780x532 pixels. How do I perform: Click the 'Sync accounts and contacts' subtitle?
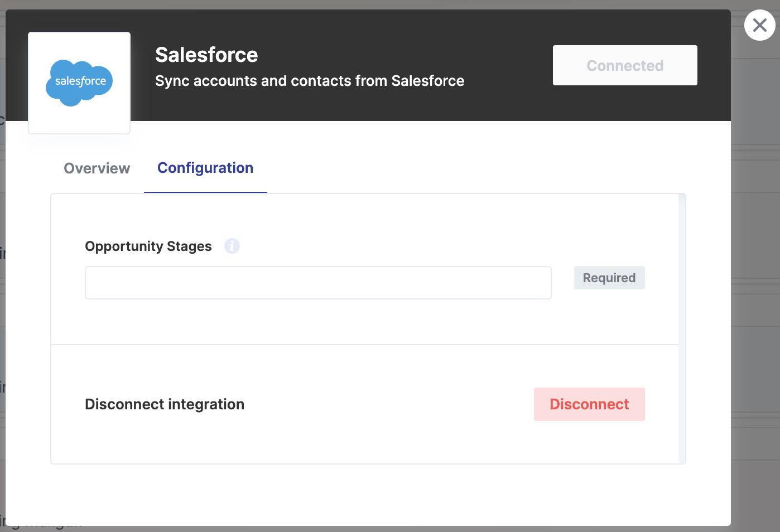point(310,81)
